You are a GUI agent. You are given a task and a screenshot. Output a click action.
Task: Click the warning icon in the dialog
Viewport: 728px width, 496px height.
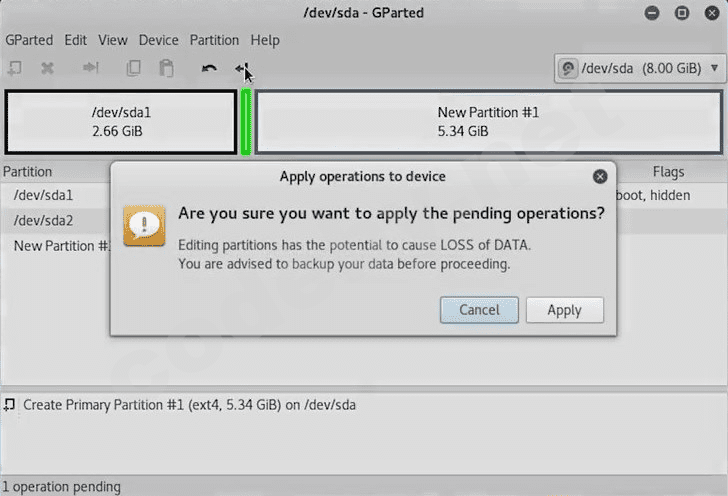pyautogui.click(x=145, y=224)
